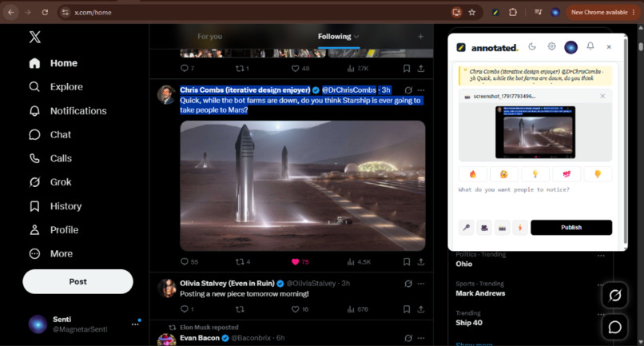Click the screenshot capture button
Viewport: 644px width, 346px height.
click(503, 228)
